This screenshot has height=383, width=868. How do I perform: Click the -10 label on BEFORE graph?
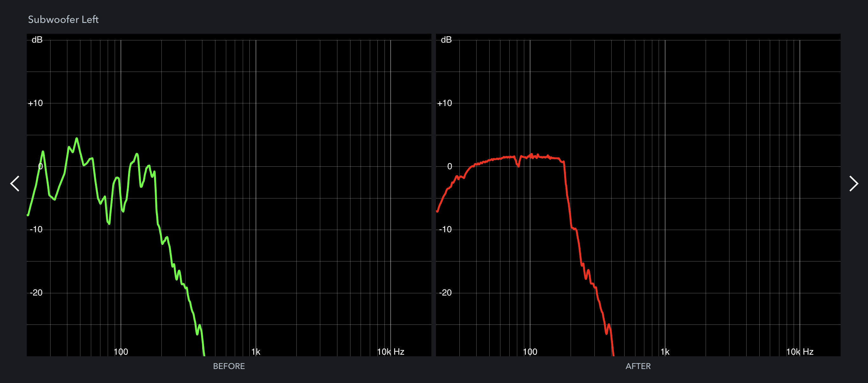(x=36, y=229)
